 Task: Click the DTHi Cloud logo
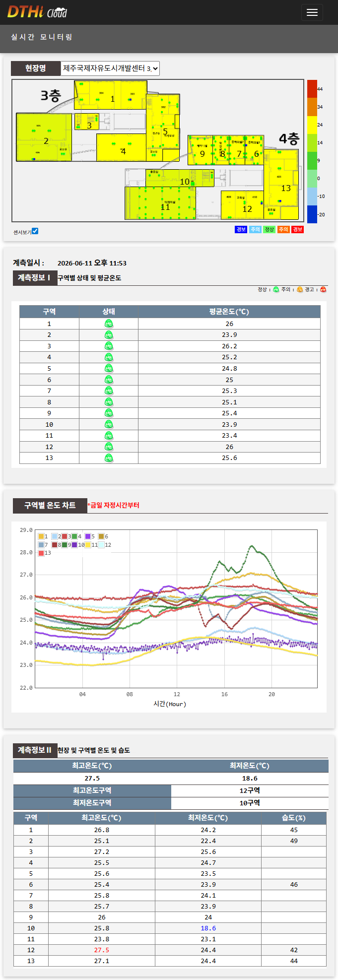[37, 12]
